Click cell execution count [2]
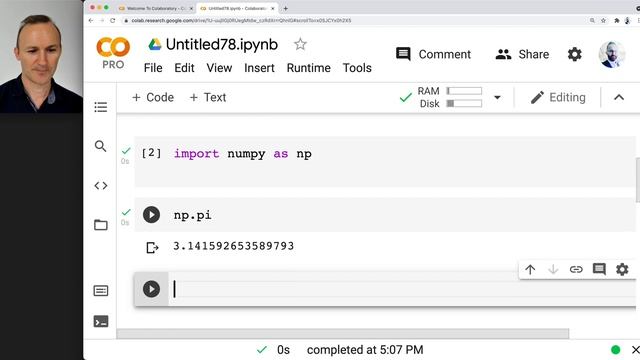The image size is (640, 360). click(151, 153)
